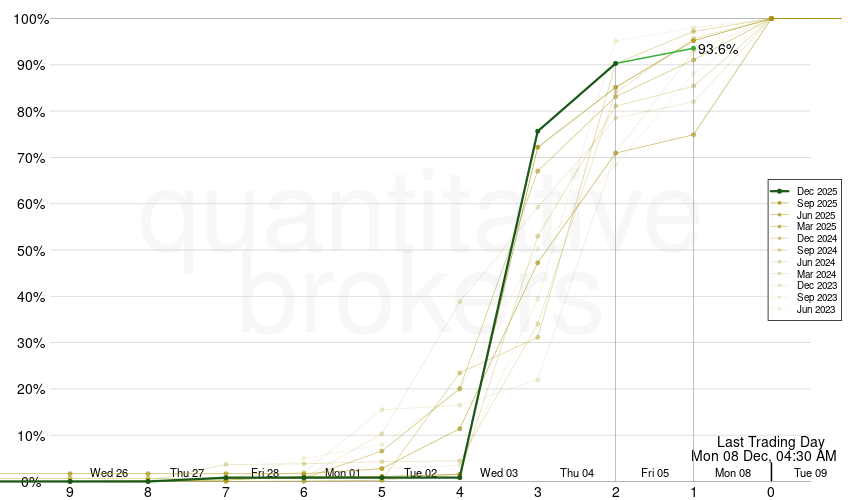Select Dec 2024 in the legend

click(816, 239)
